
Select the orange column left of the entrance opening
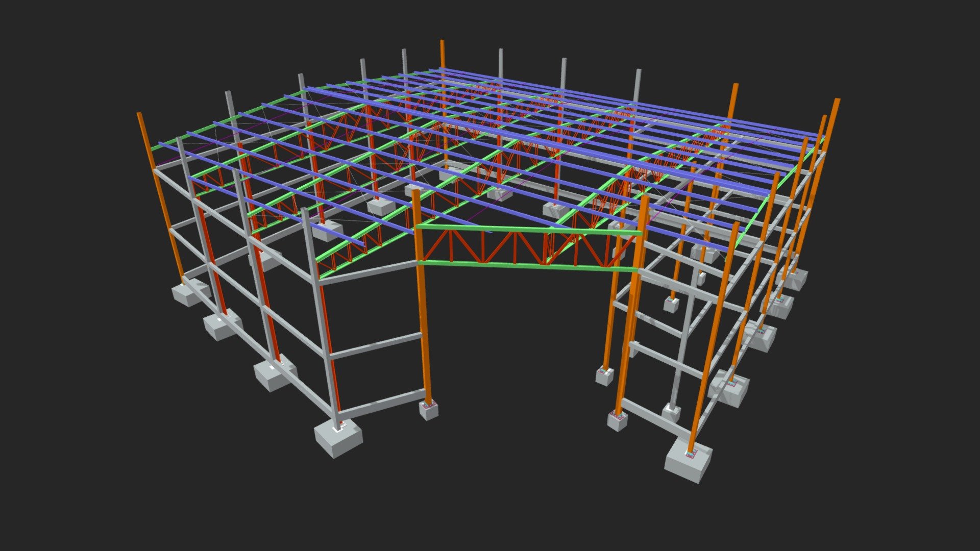tap(422, 296)
